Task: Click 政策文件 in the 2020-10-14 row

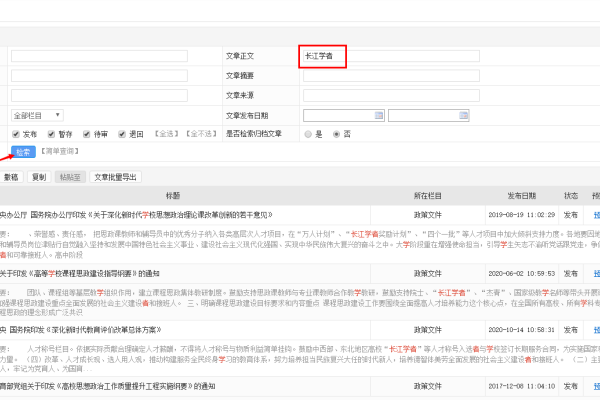Action: click(x=427, y=330)
